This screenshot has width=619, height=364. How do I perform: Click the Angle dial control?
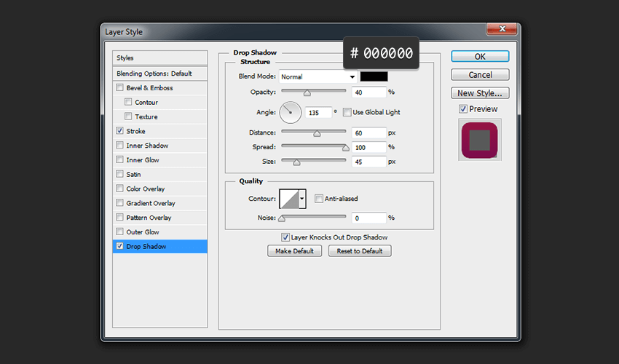tap(290, 112)
